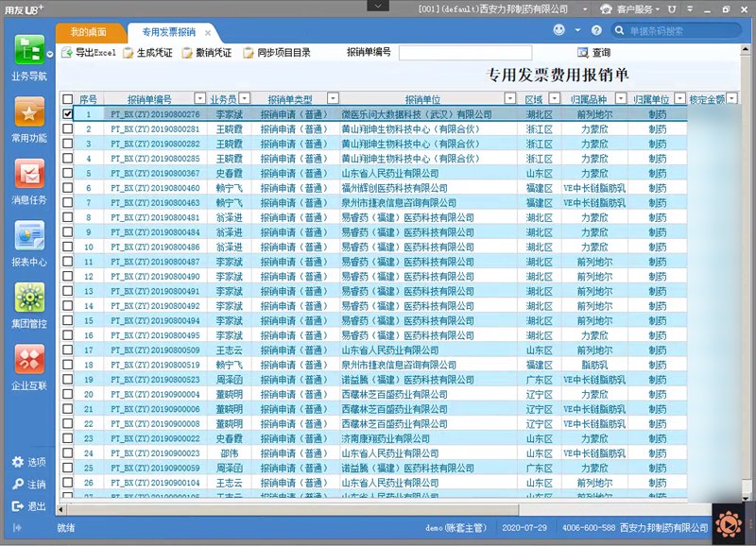
Task: Select the 专用发票报销 tab
Action: click(169, 32)
